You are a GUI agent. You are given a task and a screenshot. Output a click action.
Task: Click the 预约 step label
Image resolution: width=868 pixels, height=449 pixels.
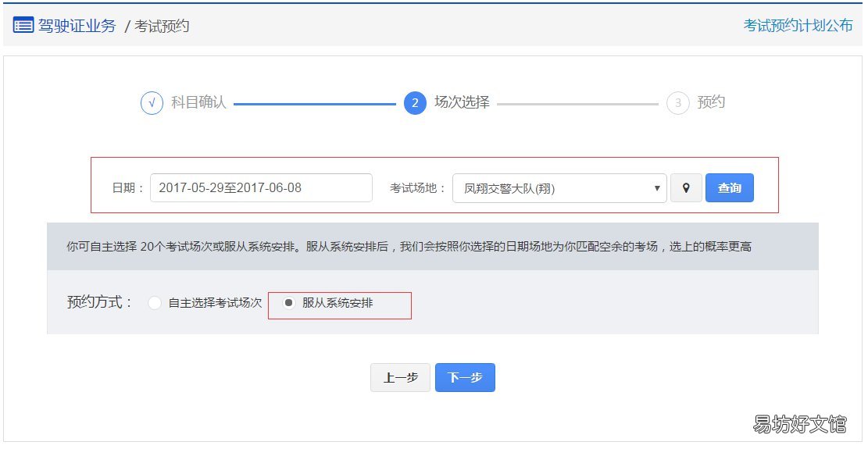711,102
